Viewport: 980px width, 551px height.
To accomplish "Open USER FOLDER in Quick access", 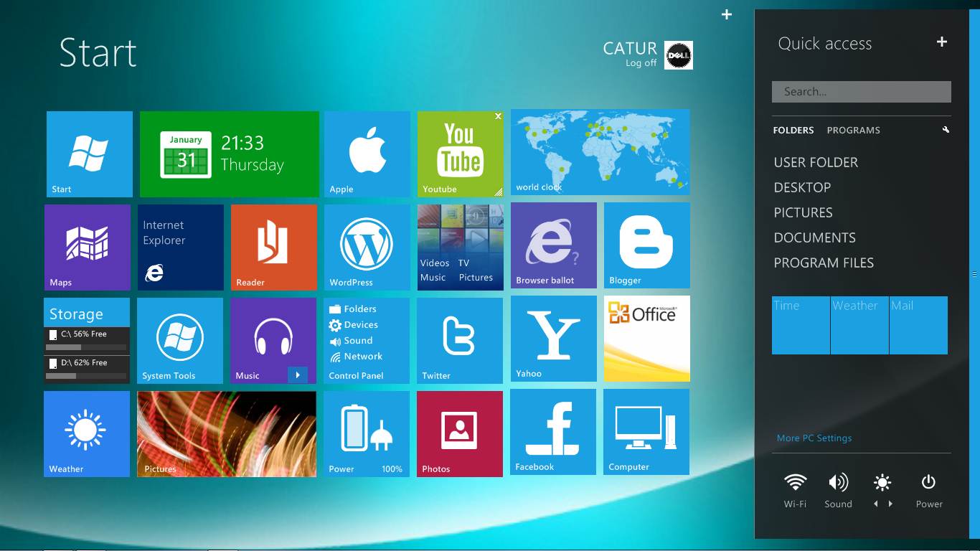I will pos(816,163).
